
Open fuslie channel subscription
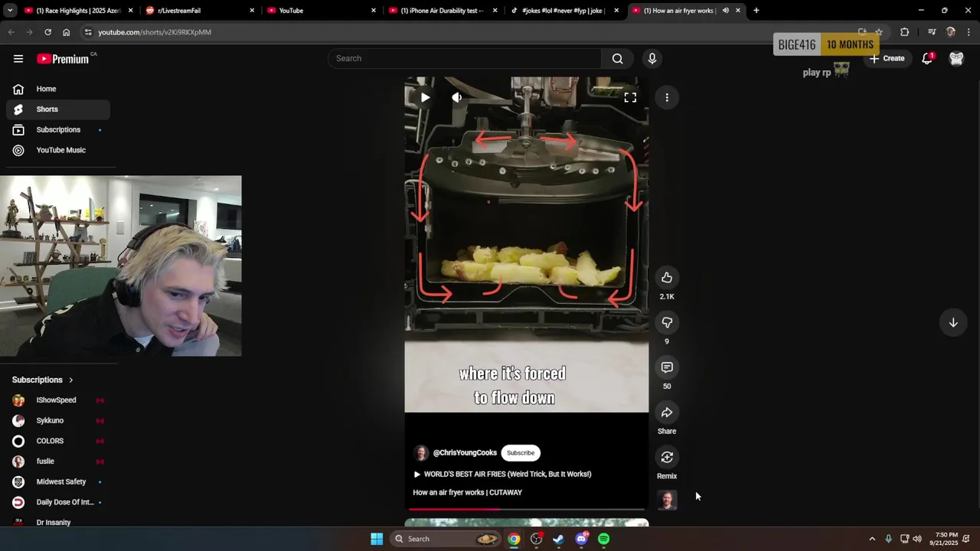tap(58, 461)
